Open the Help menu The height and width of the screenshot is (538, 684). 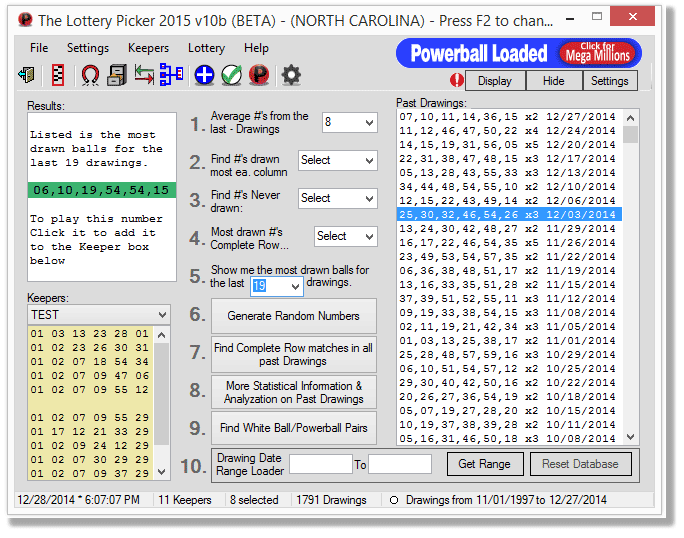click(256, 48)
